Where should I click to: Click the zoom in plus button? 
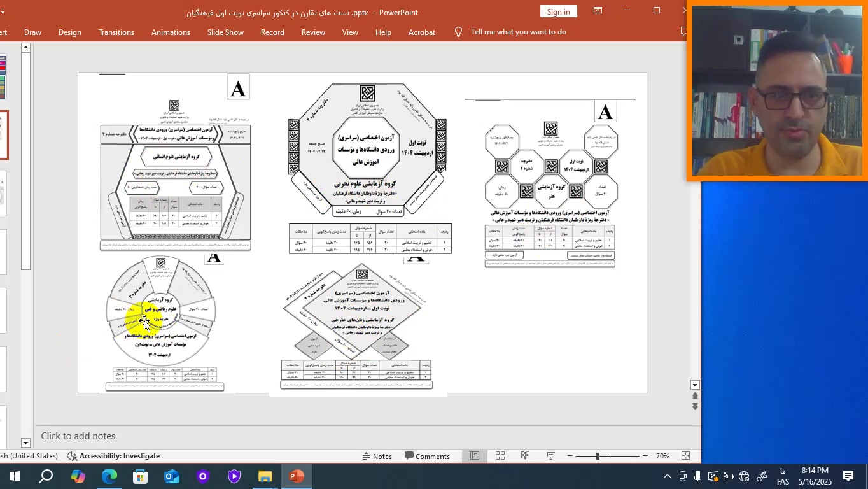(x=645, y=456)
